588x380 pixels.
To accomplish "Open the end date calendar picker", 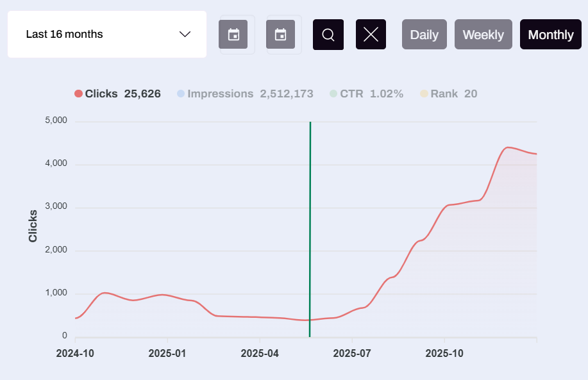I will click(x=280, y=35).
